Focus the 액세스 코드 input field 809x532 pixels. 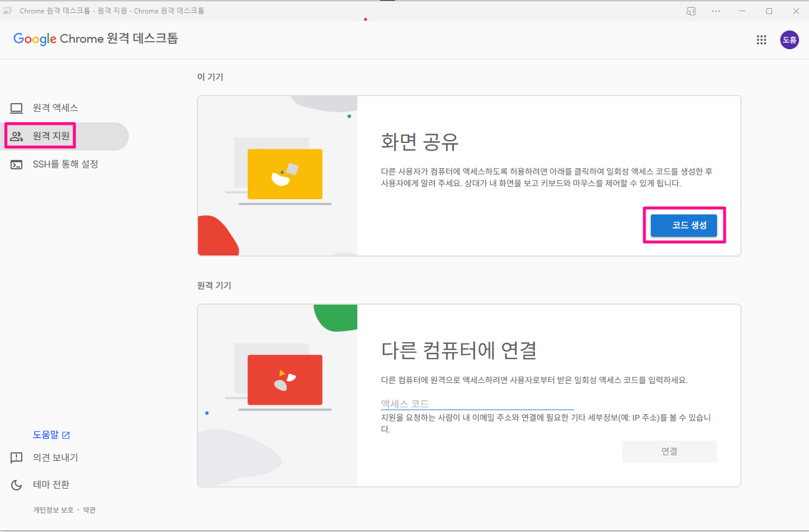[477, 404]
